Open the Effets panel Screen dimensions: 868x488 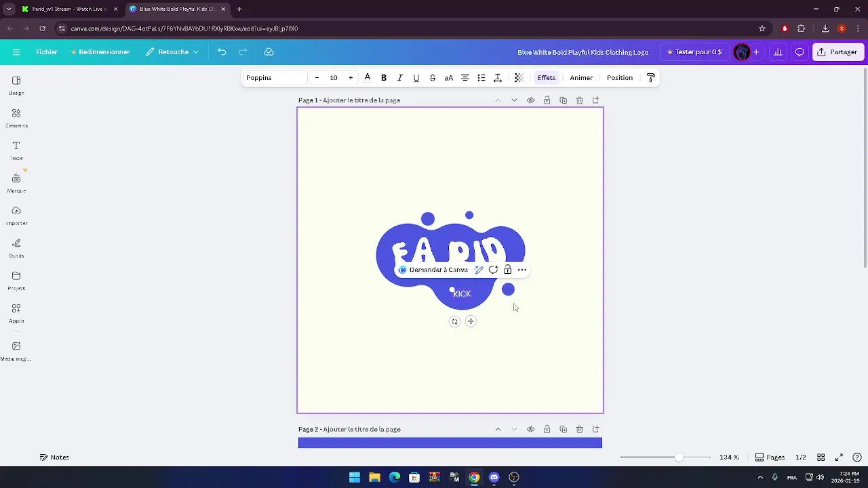click(547, 77)
